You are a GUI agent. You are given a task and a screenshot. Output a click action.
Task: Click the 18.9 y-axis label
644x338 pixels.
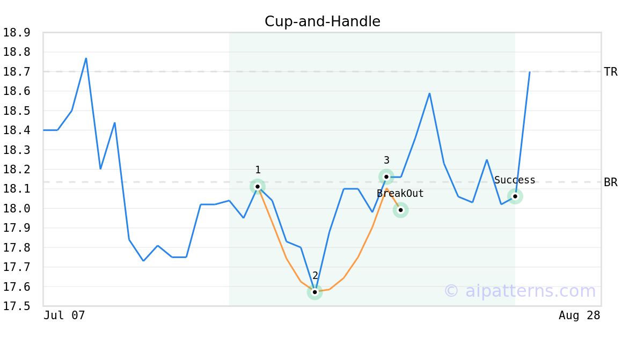click(x=17, y=33)
